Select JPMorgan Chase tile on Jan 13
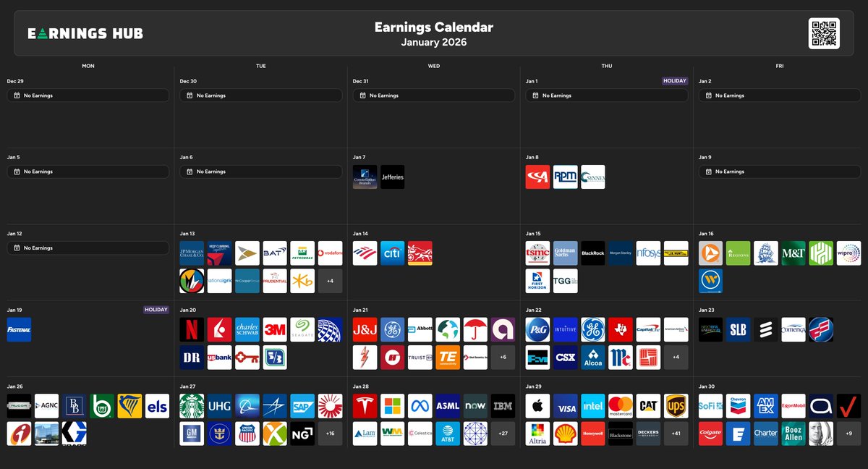This screenshot has height=469, width=868. [x=192, y=253]
